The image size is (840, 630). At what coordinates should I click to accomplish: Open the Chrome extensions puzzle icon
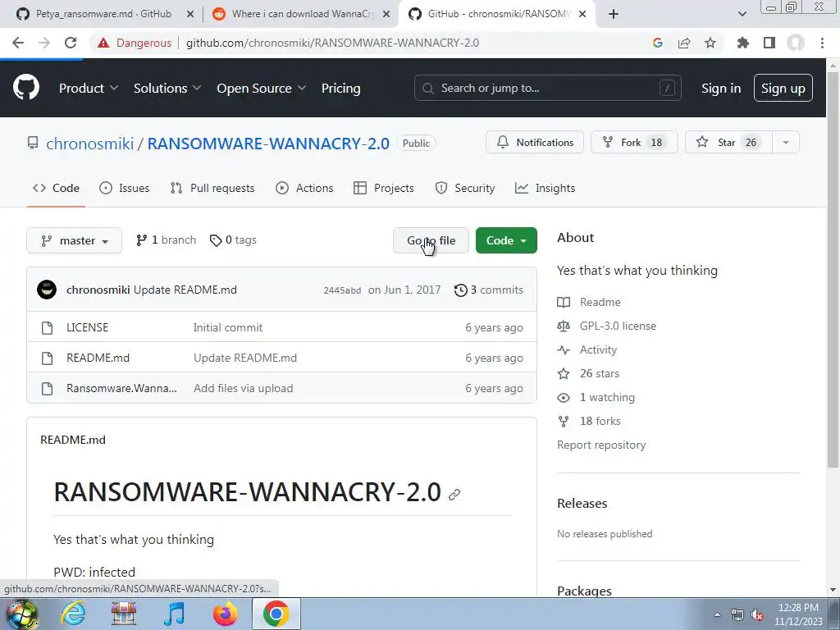743,43
